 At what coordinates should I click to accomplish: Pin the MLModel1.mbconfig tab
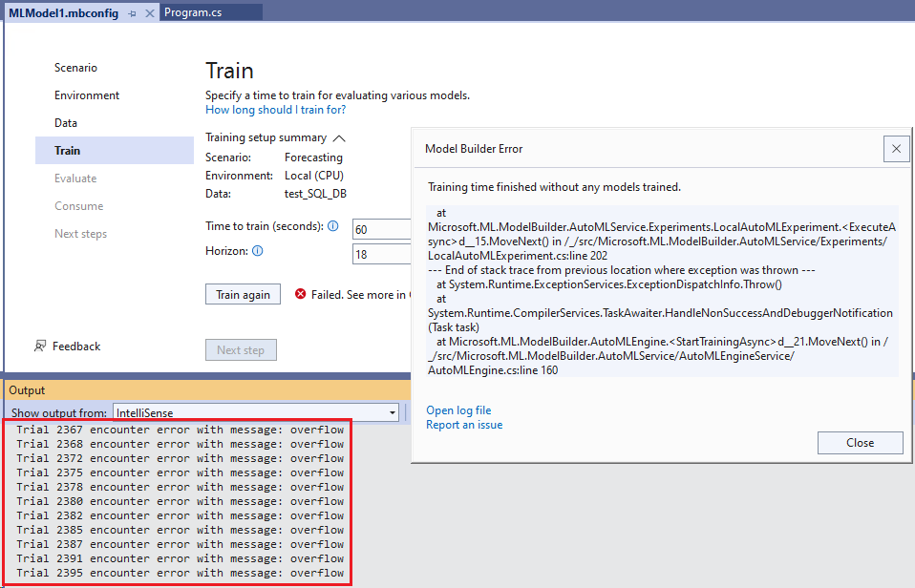133,12
